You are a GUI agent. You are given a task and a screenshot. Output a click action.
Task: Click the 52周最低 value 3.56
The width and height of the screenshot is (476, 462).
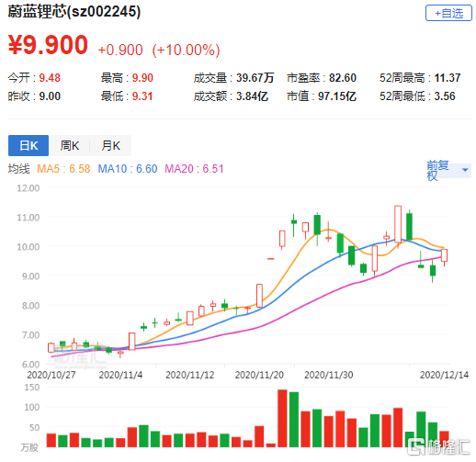pos(445,96)
